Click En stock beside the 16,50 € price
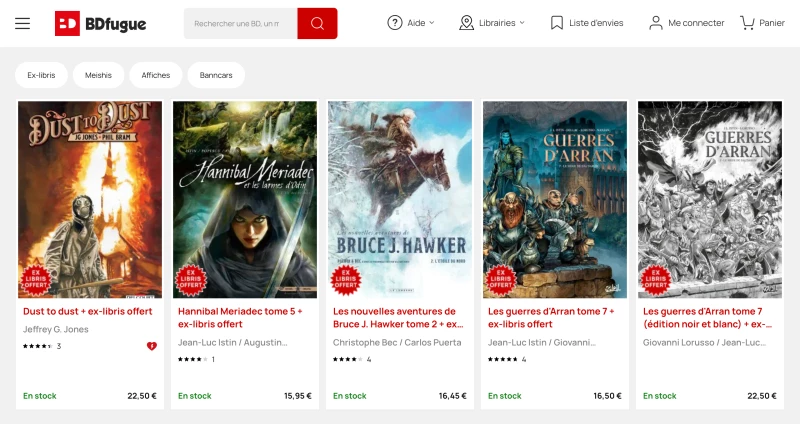The height and width of the screenshot is (424, 800). (x=505, y=396)
